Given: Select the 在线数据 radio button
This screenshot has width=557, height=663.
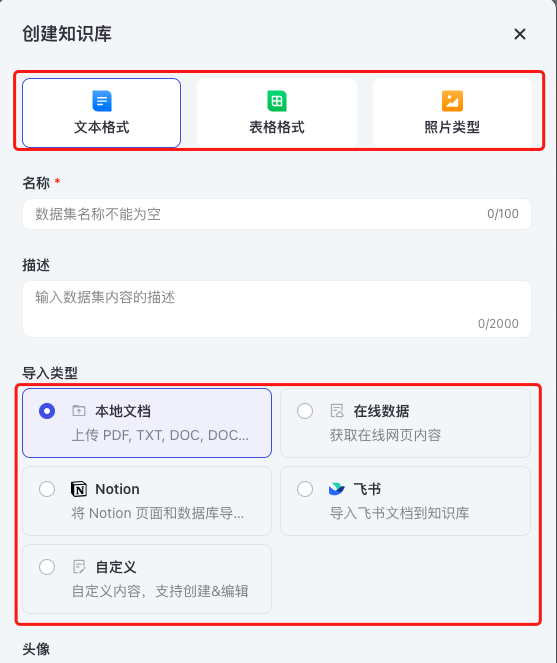Looking at the screenshot, I should (x=305, y=411).
